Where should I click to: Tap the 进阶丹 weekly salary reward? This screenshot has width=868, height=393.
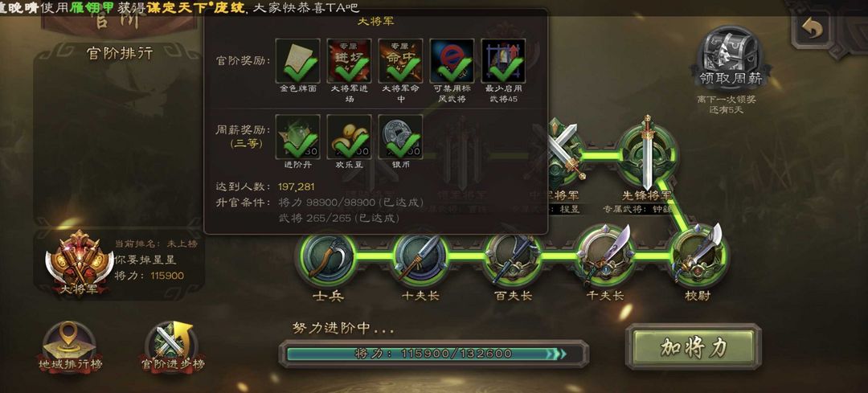pos(298,137)
